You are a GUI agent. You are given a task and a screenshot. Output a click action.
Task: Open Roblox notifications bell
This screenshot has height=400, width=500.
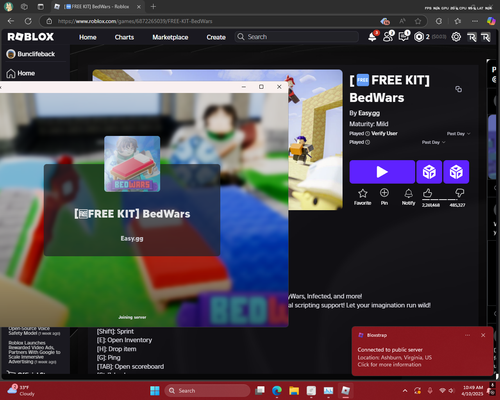pos(372,37)
